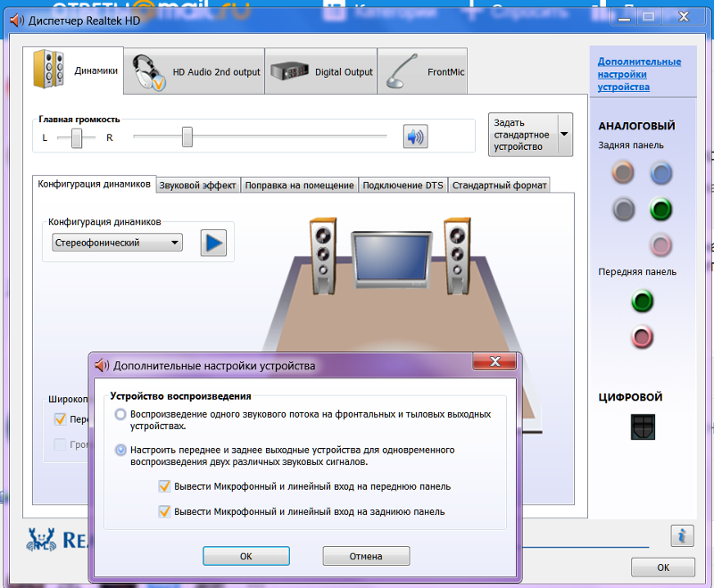Switch to Подключение DTS tab
This screenshot has height=588, width=714.
[x=403, y=186]
